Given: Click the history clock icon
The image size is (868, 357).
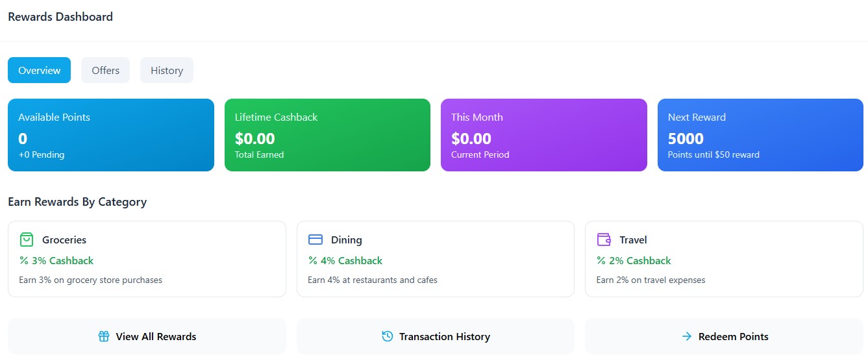Looking at the screenshot, I should (x=388, y=336).
